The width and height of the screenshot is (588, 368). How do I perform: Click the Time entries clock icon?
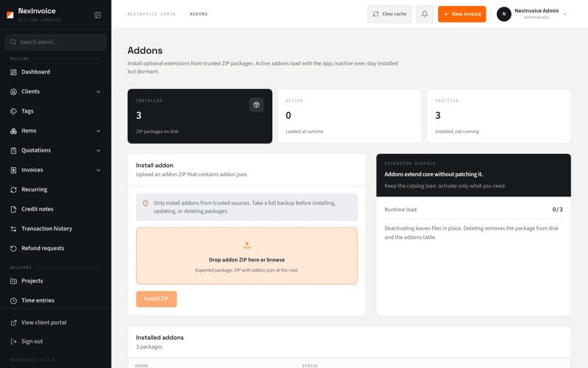(x=13, y=300)
